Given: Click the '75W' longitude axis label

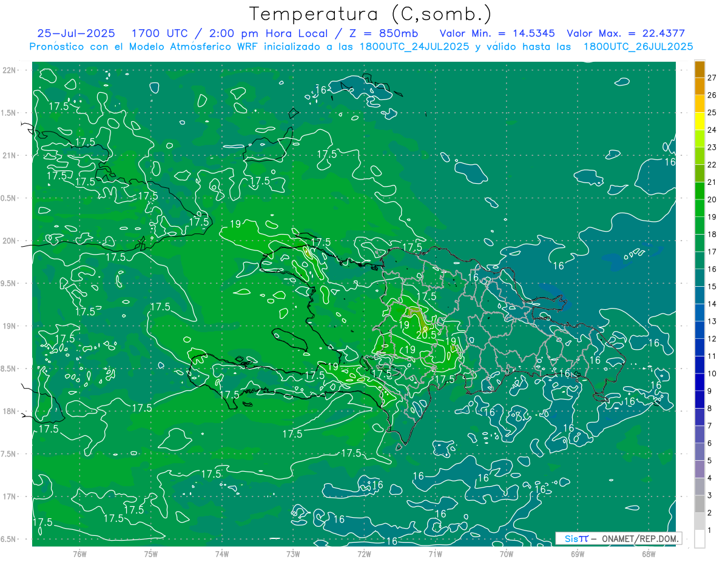Looking at the screenshot, I should click(151, 554).
